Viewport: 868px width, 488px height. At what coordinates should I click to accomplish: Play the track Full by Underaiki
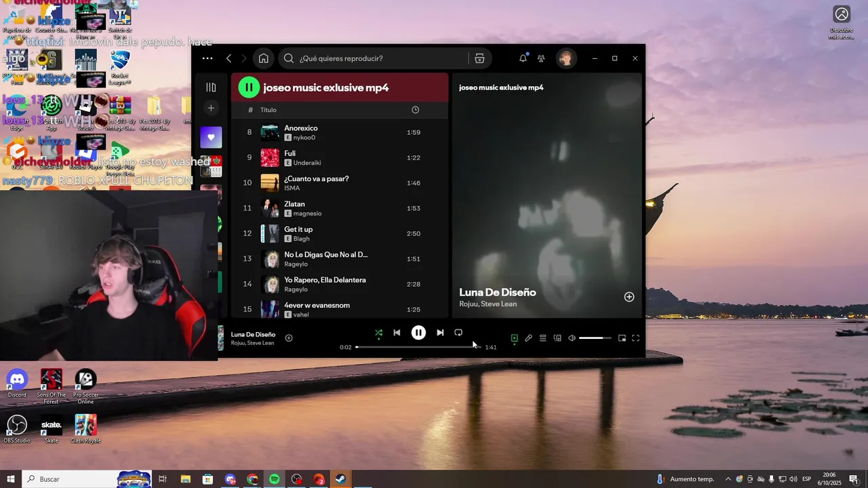[x=340, y=157]
